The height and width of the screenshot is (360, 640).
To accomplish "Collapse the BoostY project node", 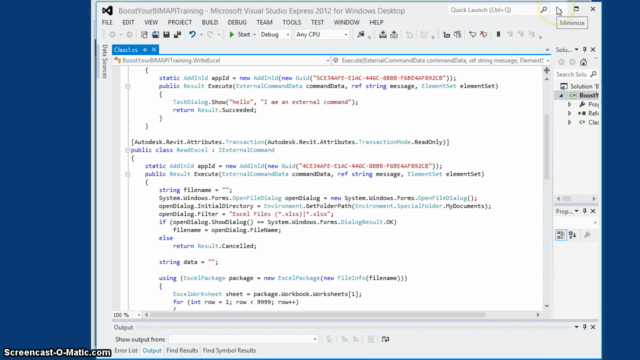I will (561, 96).
